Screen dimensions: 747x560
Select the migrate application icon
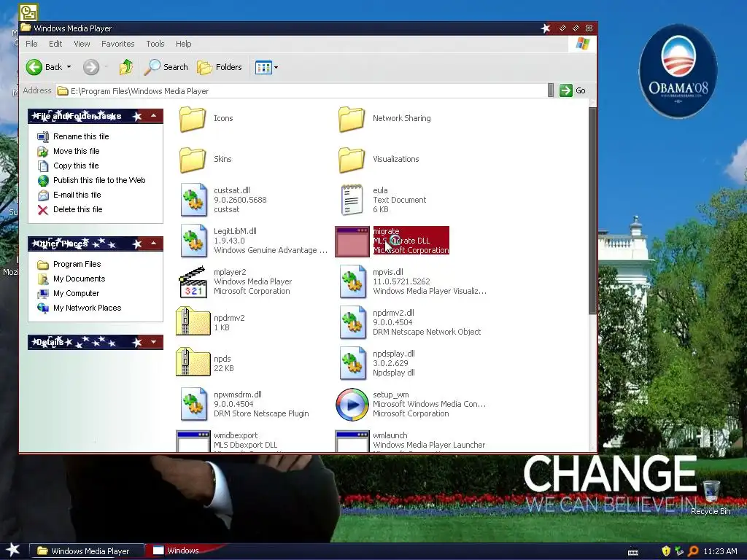click(x=352, y=241)
